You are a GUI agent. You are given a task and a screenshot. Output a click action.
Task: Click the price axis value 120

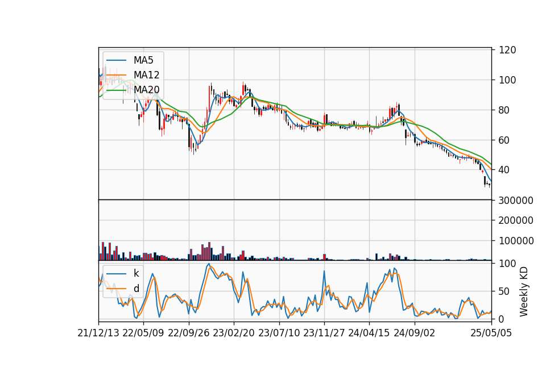point(507,50)
